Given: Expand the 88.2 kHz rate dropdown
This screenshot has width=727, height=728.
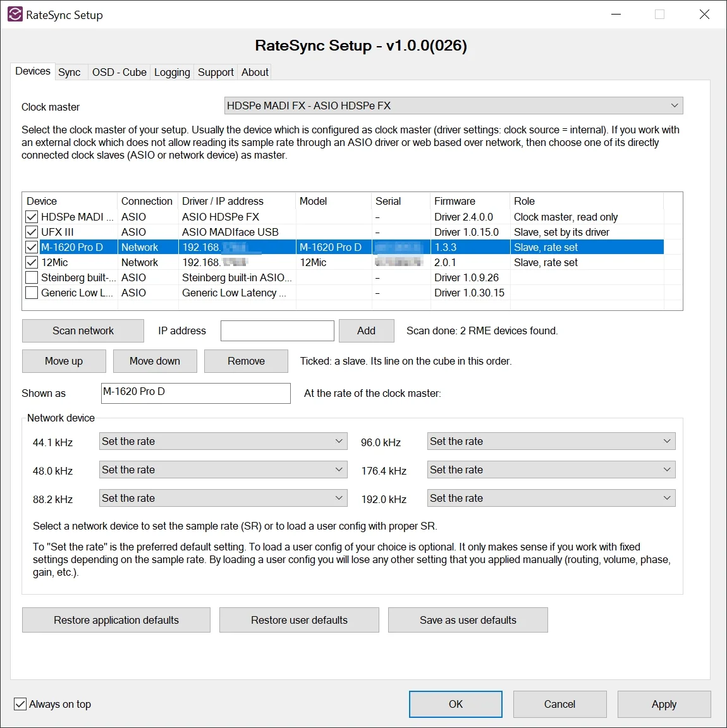Looking at the screenshot, I should click(x=223, y=498).
